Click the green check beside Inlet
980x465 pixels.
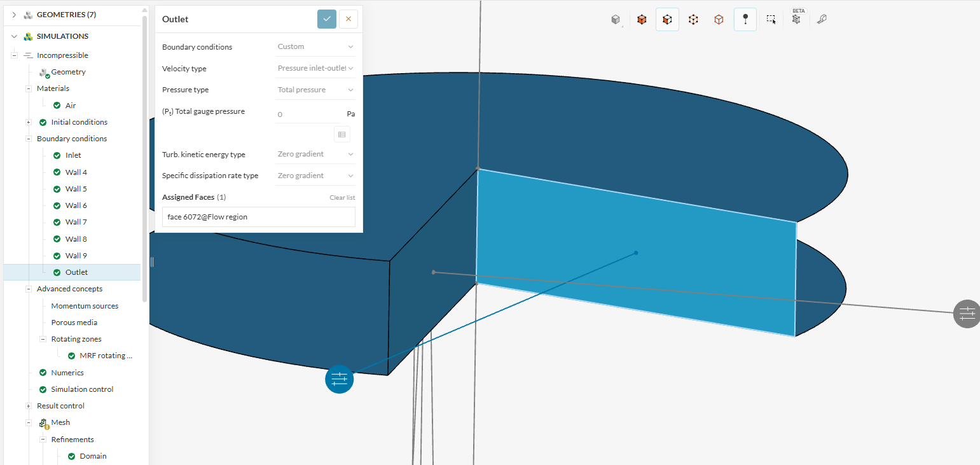[57, 155]
